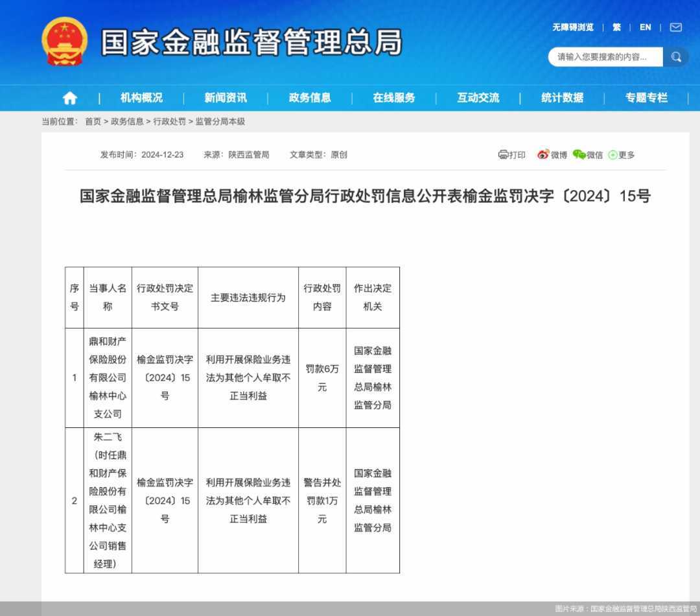
Task: Go to 首页 in breadcrumb
Action: (x=93, y=121)
